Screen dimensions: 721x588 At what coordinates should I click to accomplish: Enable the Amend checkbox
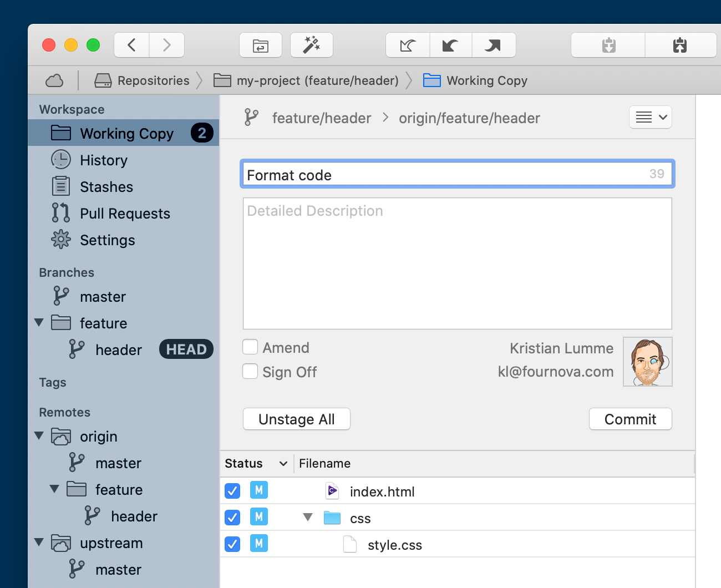click(250, 347)
